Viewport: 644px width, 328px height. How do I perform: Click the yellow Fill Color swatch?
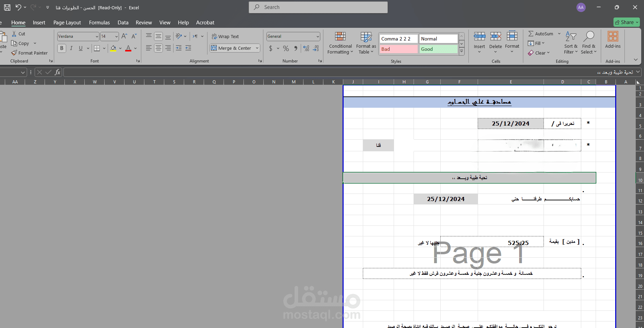coord(113,48)
